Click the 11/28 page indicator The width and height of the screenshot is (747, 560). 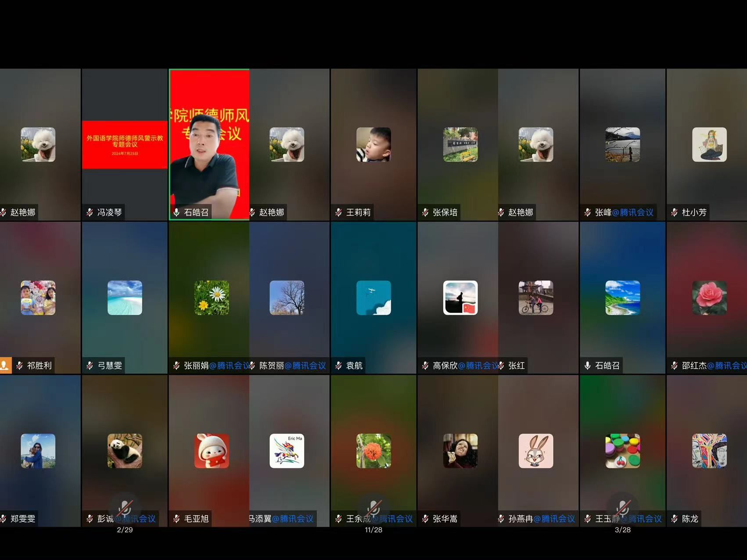[373, 530]
